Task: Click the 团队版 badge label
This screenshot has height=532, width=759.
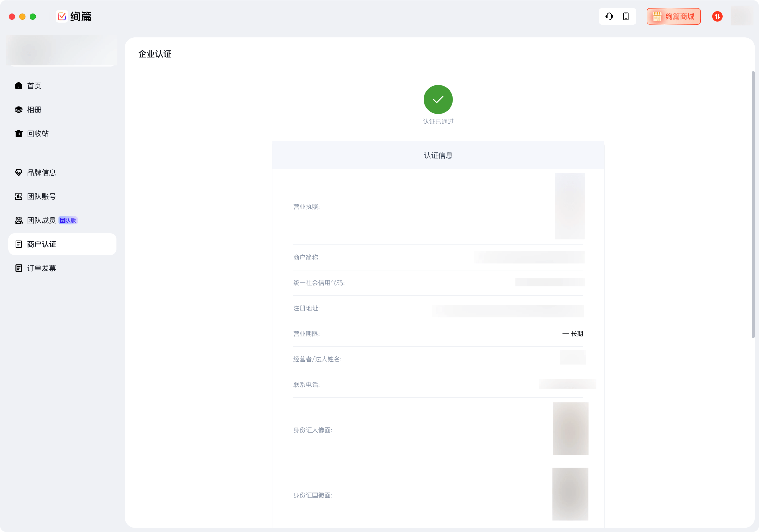Action: tap(68, 220)
